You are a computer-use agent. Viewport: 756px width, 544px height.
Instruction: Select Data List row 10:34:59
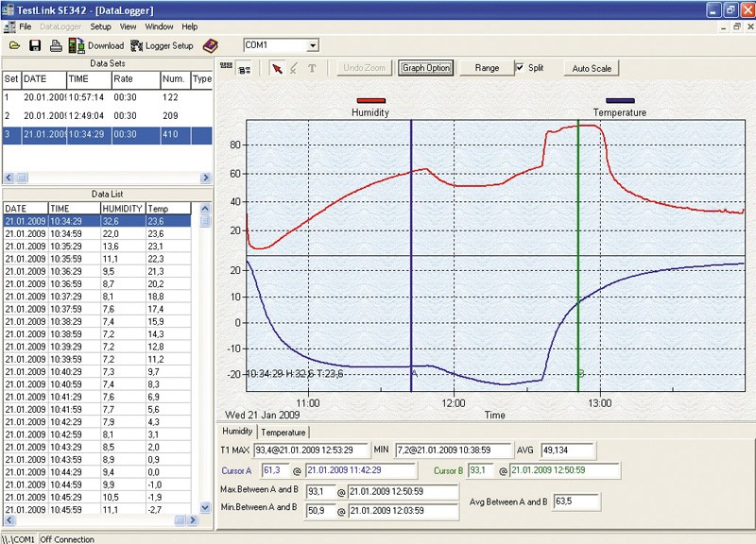click(97, 233)
